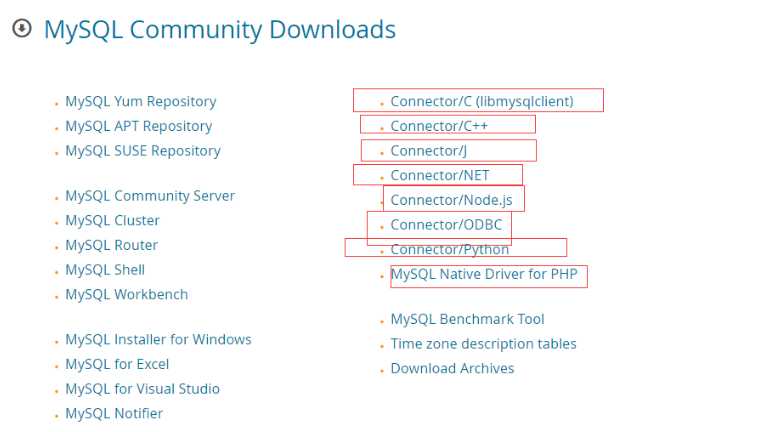This screenshot has height=432, width=768.
Task: Open Time zone description tables link
Action: click(x=483, y=344)
